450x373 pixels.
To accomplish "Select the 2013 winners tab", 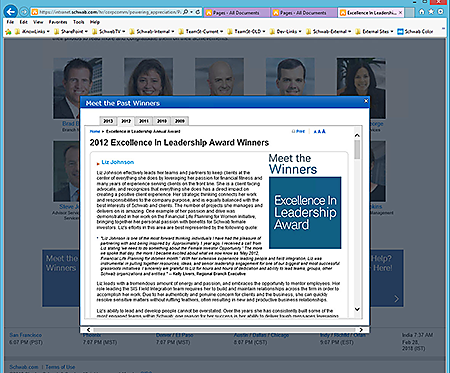I will 108,121.
